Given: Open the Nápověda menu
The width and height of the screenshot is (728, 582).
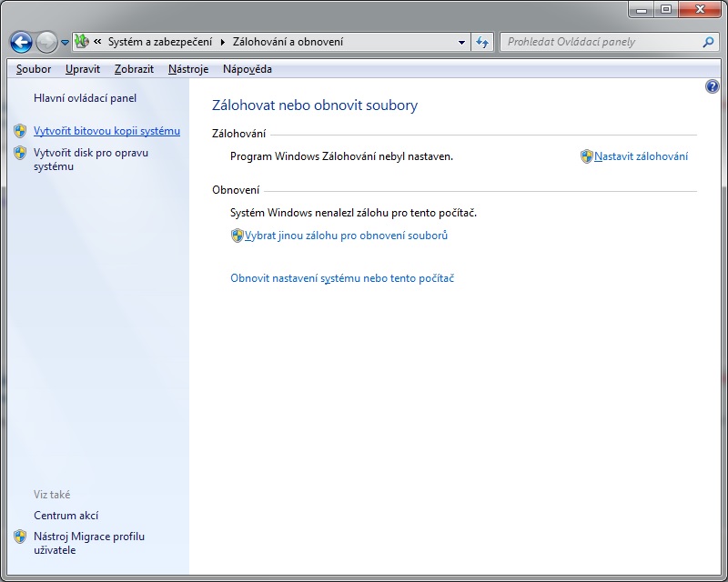Looking at the screenshot, I should [248, 69].
